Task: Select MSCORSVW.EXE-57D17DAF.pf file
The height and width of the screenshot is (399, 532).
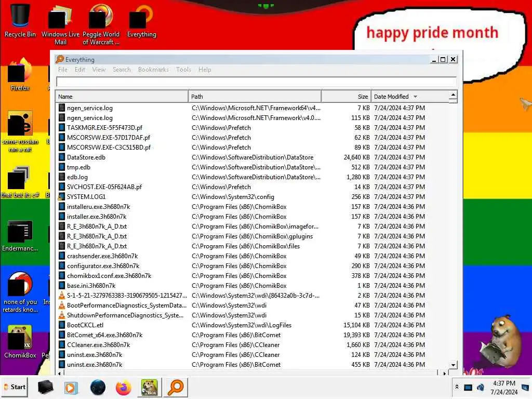Action: pos(252,137)
